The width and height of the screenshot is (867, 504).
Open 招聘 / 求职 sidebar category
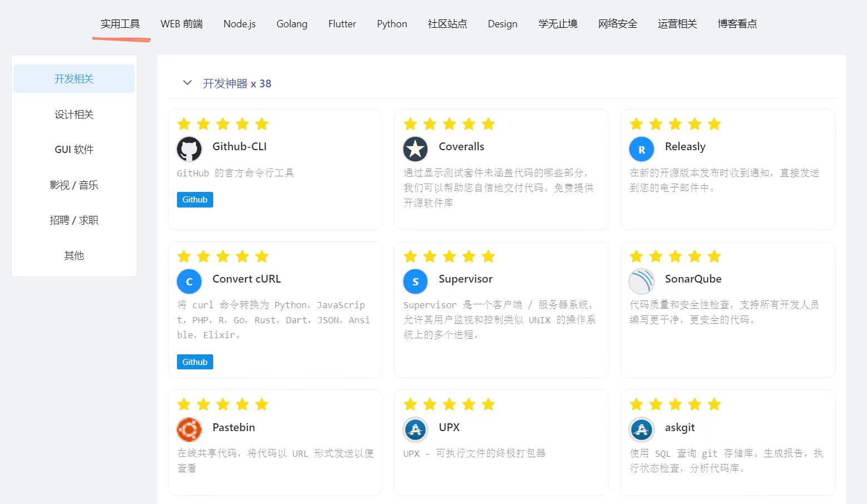(x=74, y=220)
